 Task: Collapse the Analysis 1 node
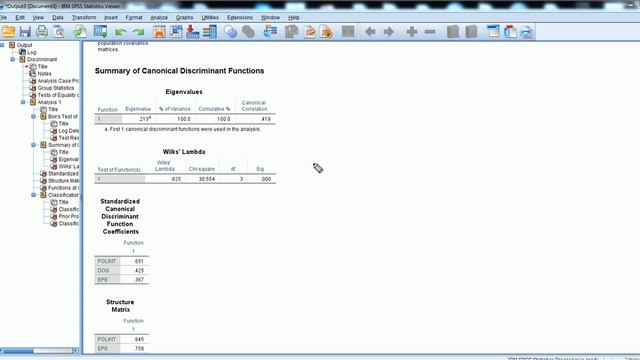[x=23, y=102]
